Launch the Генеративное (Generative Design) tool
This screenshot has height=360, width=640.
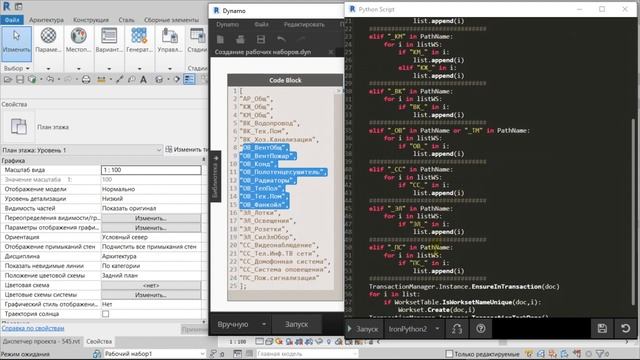[x=139, y=41]
